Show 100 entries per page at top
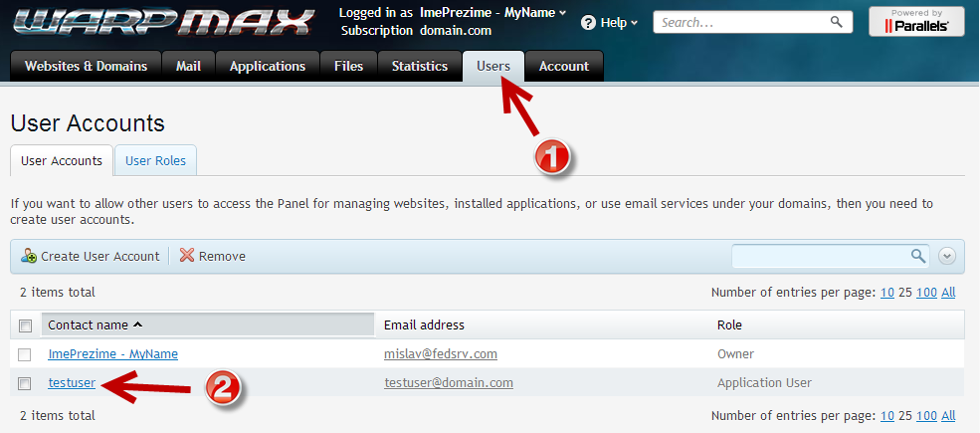 (x=926, y=292)
